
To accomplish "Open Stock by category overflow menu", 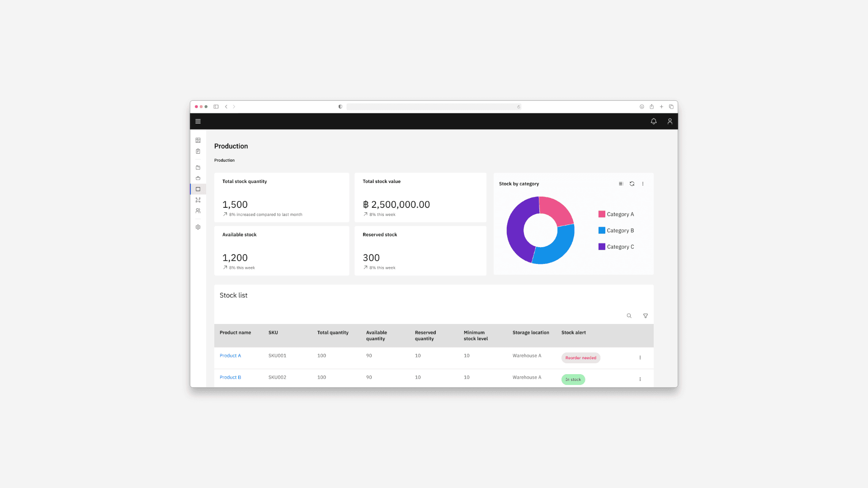I will [x=643, y=184].
